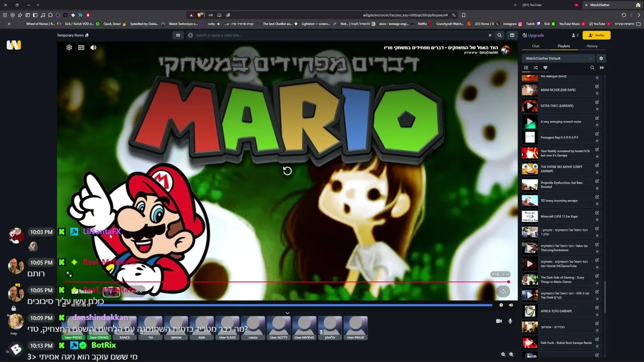This screenshot has width=644, height=362.
Task: Search within the playlist
Action: tap(592, 67)
